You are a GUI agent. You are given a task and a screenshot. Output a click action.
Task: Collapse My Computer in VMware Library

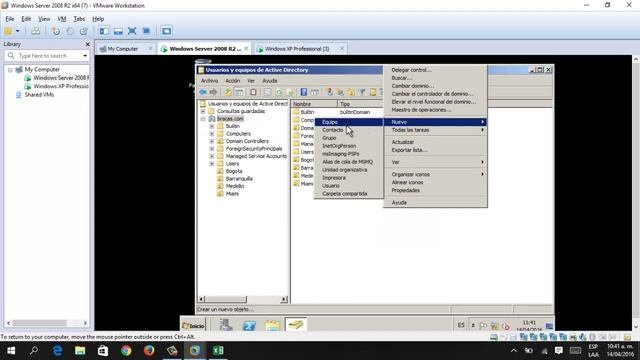[x=10, y=70]
